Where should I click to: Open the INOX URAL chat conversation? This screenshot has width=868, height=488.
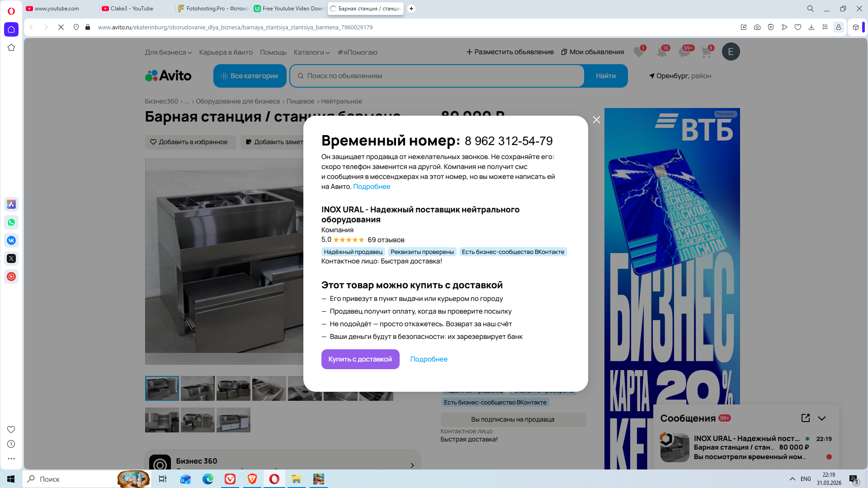(x=746, y=447)
